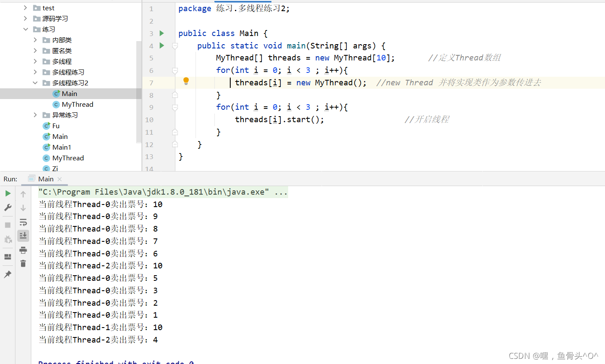Close the Main run tab
This screenshot has width=605, height=364.
point(60,179)
